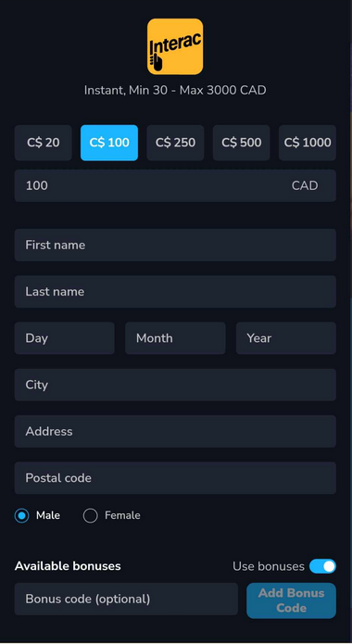Select the C$ 500 preset button
Screen dimensions: 352x644
pyautogui.click(x=242, y=143)
